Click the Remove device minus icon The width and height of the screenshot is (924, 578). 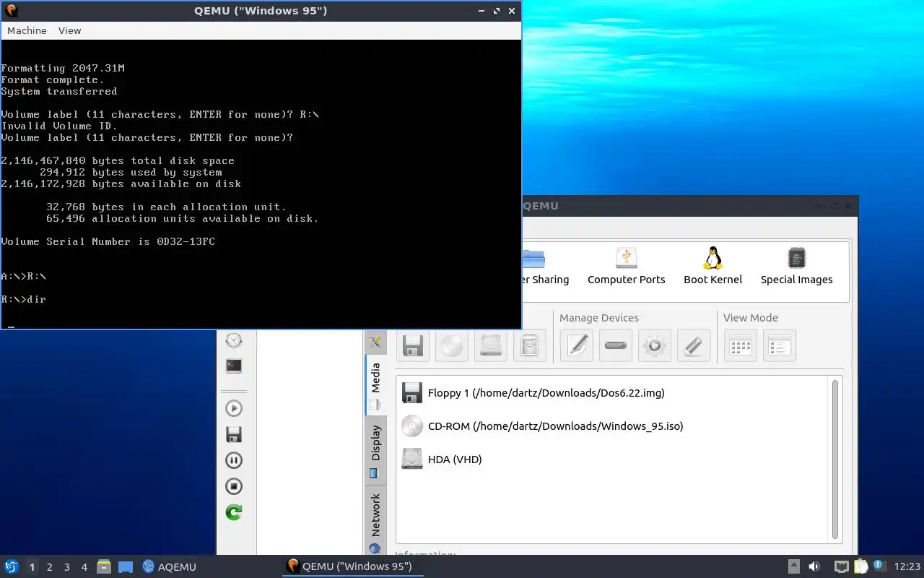[x=616, y=345]
